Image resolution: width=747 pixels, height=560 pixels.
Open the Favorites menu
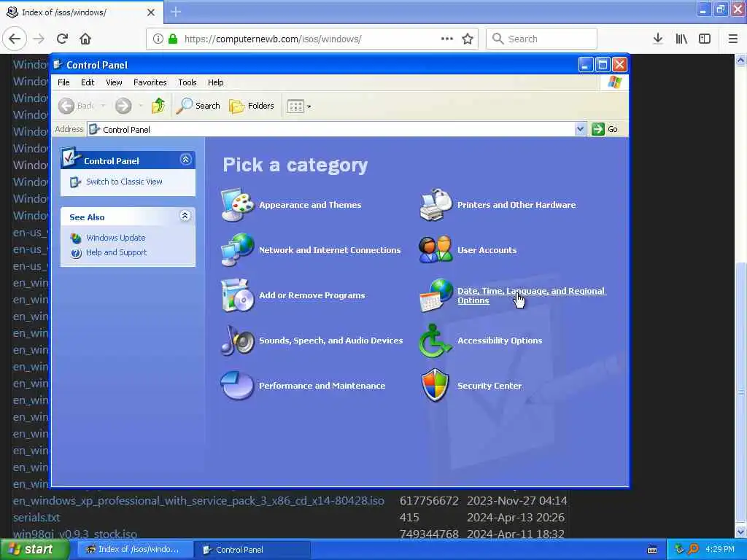coord(150,82)
